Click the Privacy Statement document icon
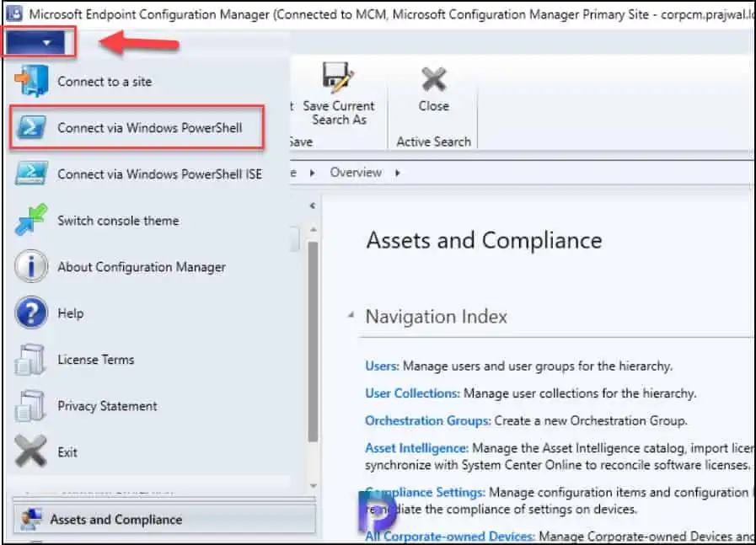The width and height of the screenshot is (756, 545). coord(30,405)
